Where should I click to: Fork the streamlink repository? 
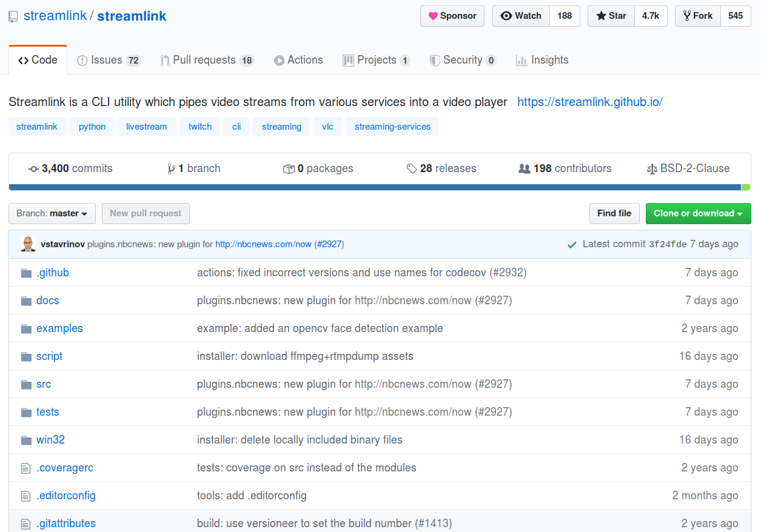(x=698, y=16)
